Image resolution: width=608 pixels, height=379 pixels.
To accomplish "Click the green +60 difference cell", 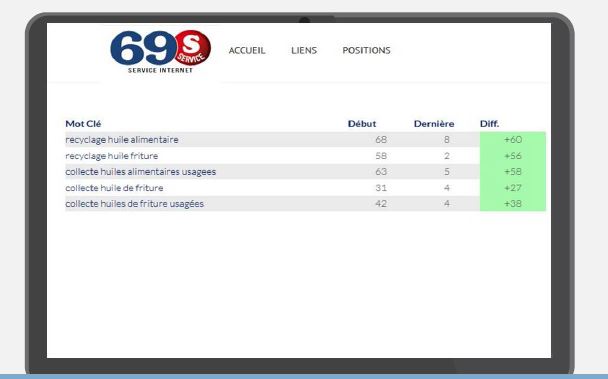I will click(513, 140).
